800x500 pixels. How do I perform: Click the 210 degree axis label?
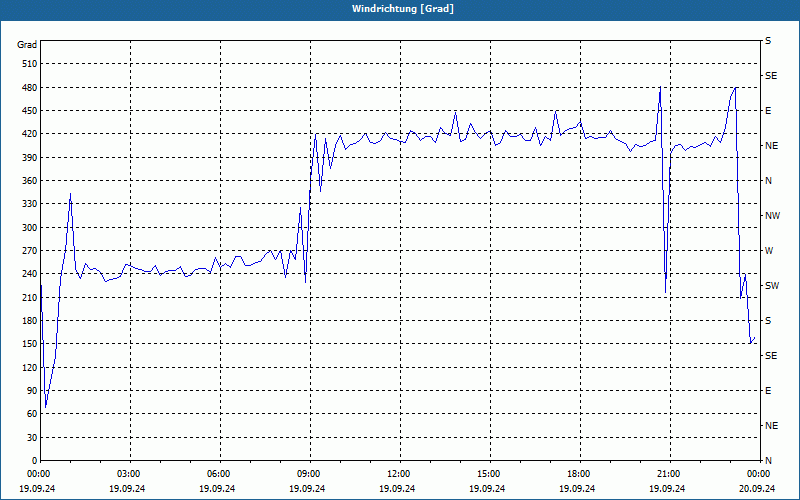tap(30, 297)
